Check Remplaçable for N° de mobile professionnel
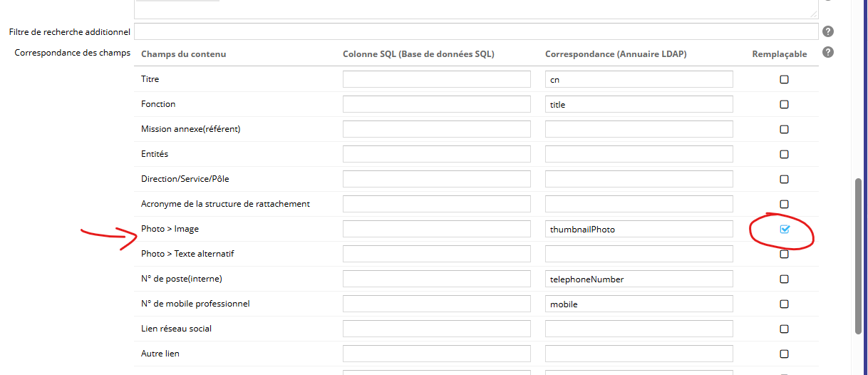868x375 pixels. (x=784, y=304)
